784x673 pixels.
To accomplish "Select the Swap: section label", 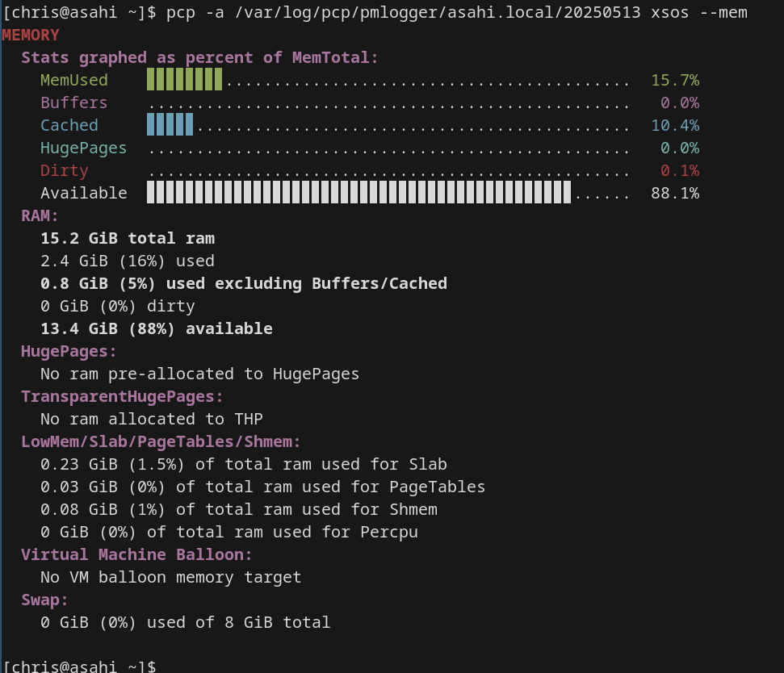I will click(43, 600).
